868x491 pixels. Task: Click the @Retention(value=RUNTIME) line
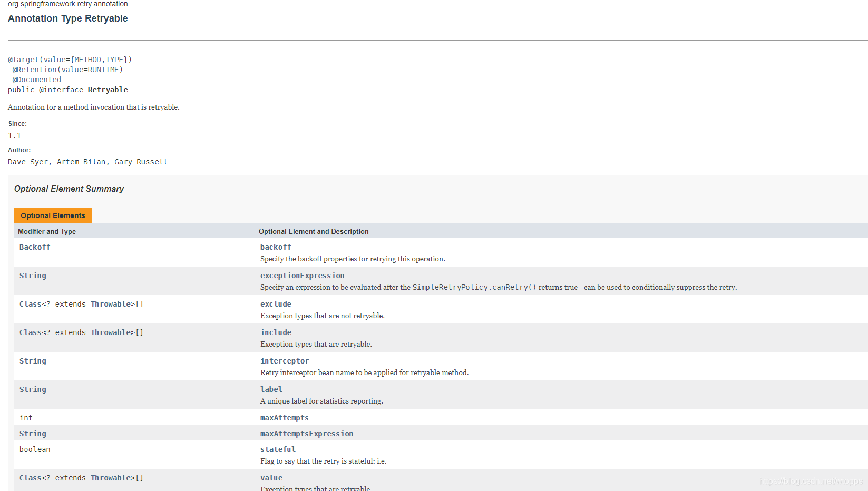(x=68, y=70)
